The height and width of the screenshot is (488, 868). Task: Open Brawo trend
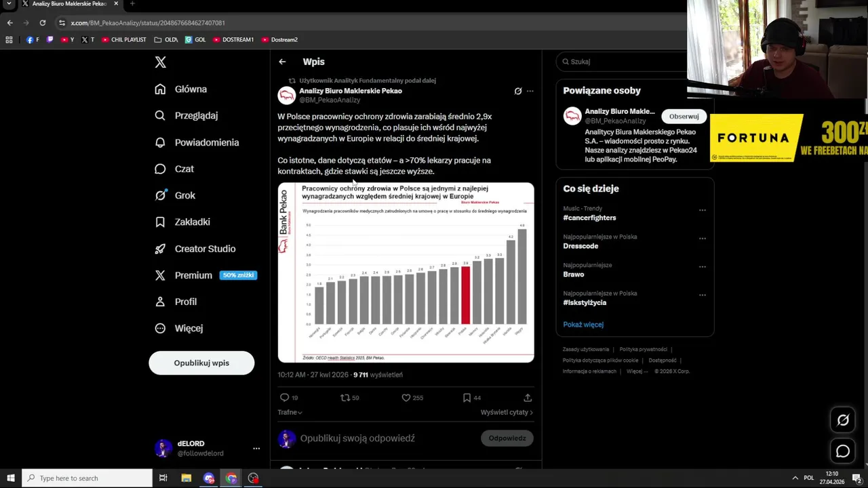click(x=573, y=274)
